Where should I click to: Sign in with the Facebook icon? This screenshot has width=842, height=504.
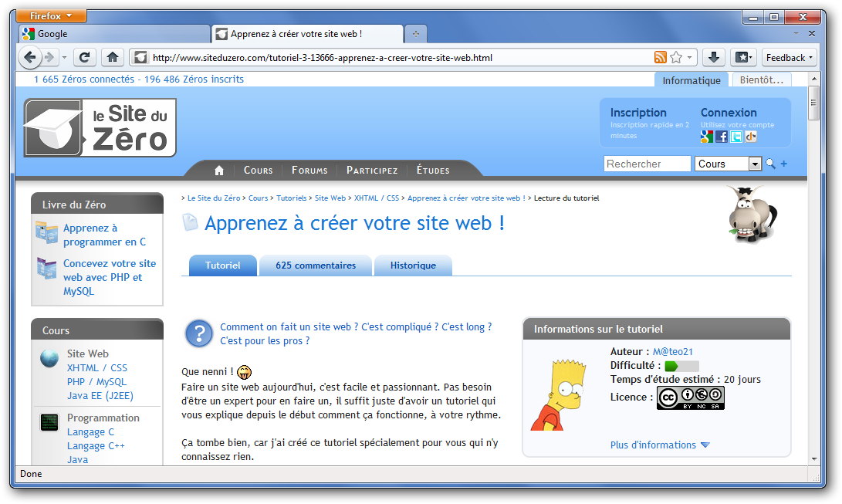click(x=722, y=137)
